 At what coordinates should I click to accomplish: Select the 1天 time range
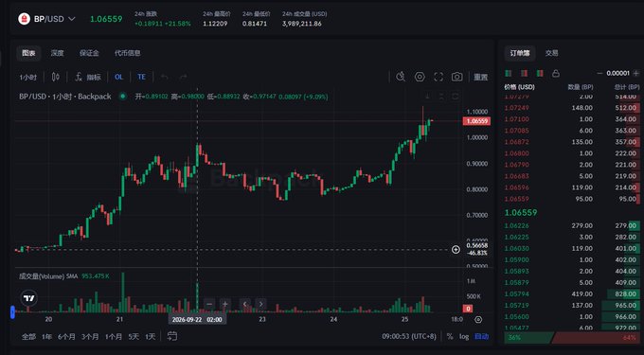point(151,336)
